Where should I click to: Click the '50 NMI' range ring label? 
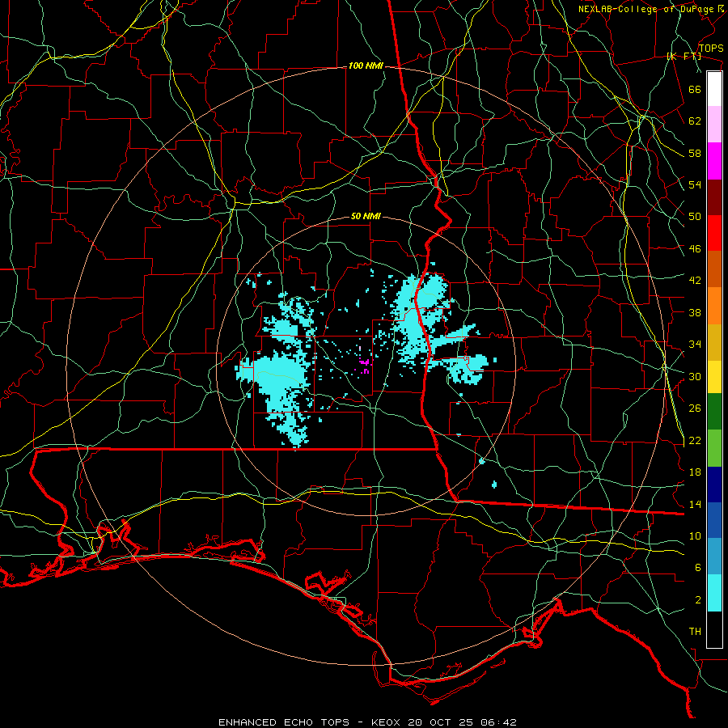point(366,216)
